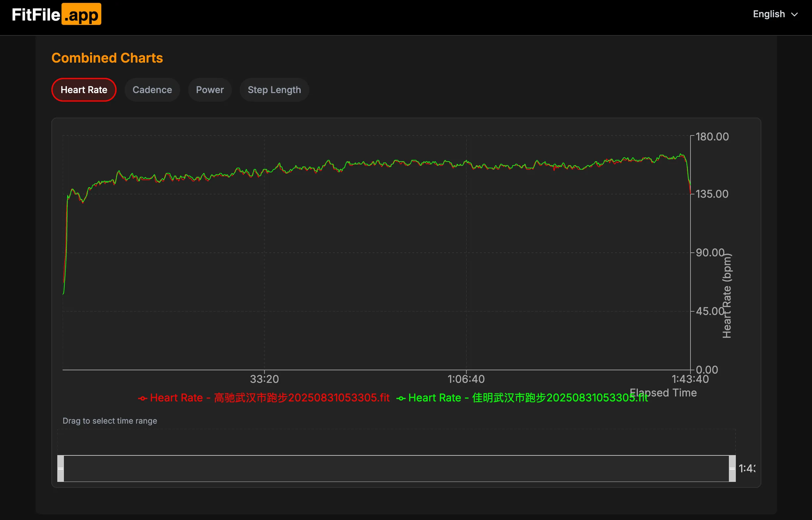Click the Heart Rate (bpm) axis title
This screenshot has height=520, width=812.
[727, 295]
